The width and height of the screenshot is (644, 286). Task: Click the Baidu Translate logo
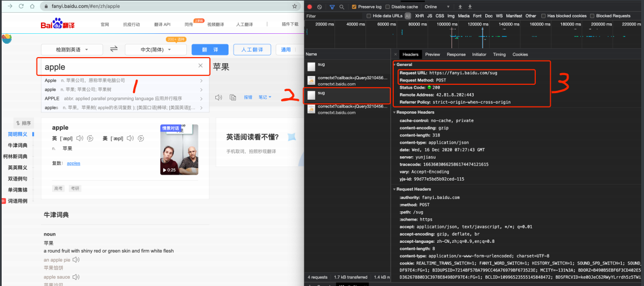click(x=58, y=24)
